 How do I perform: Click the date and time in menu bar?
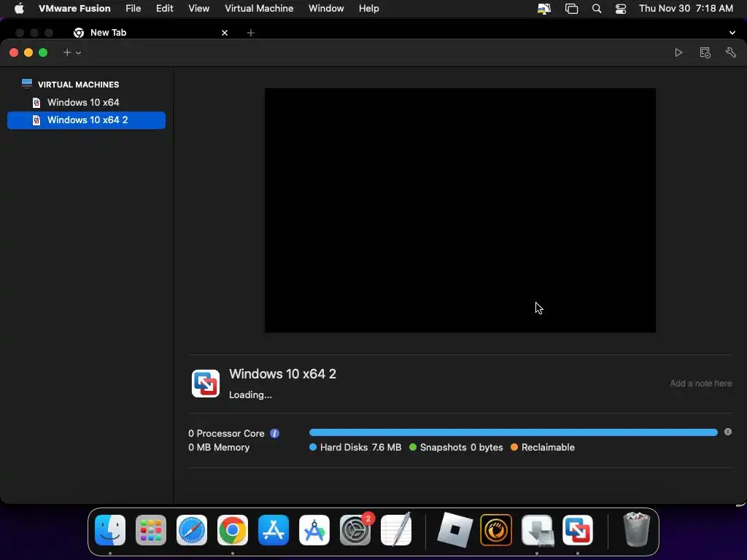pos(686,8)
